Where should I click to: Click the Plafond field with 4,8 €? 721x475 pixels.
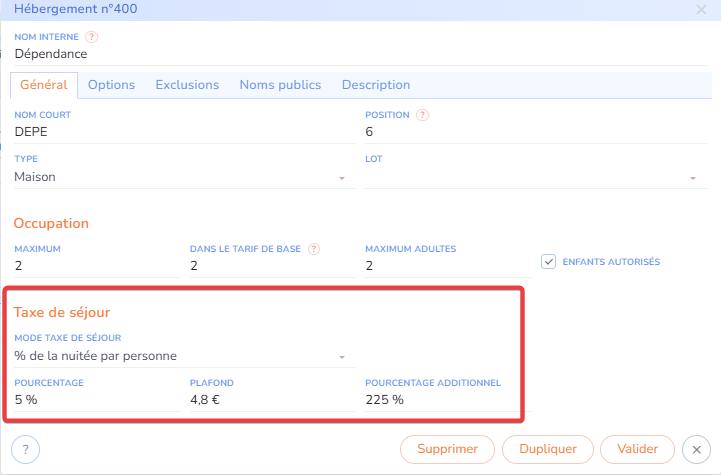[270, 400]
